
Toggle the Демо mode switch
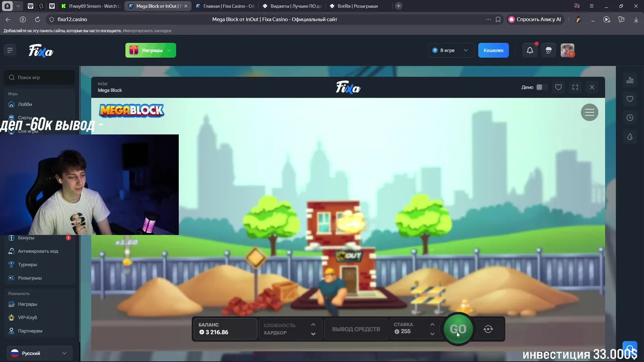541,87
